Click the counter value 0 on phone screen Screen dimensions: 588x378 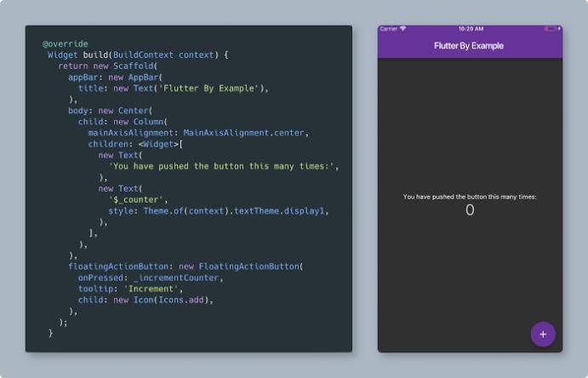point(470,209)
